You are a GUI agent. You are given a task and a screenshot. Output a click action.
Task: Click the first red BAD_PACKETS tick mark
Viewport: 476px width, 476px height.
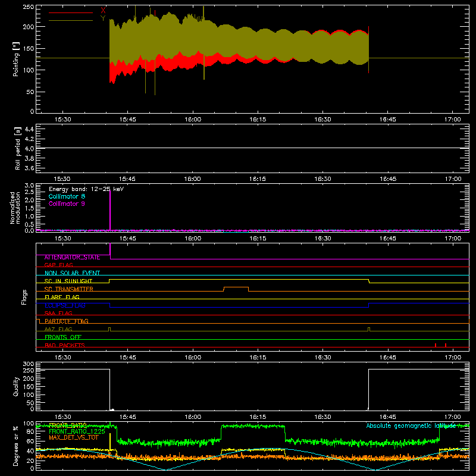(436, 345)
